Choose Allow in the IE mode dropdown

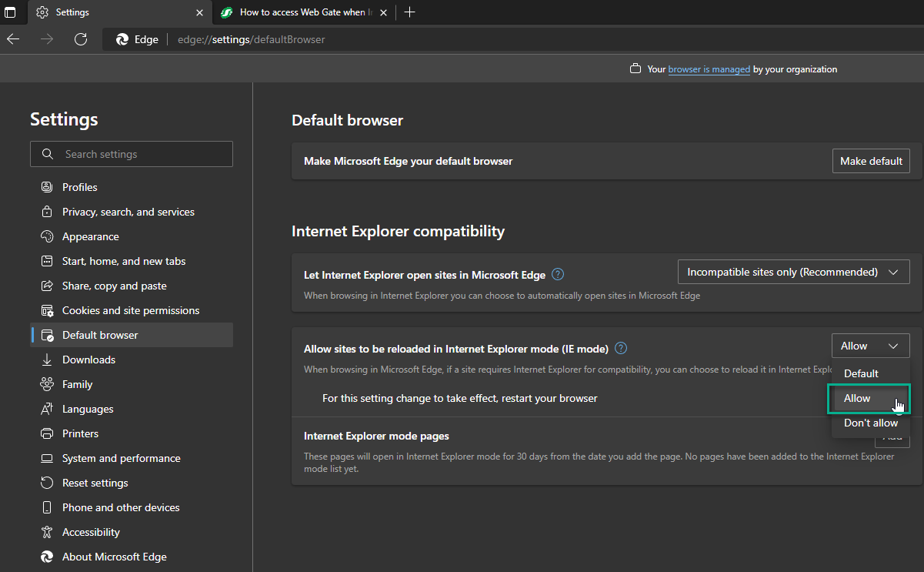click(x=868, y=398)
